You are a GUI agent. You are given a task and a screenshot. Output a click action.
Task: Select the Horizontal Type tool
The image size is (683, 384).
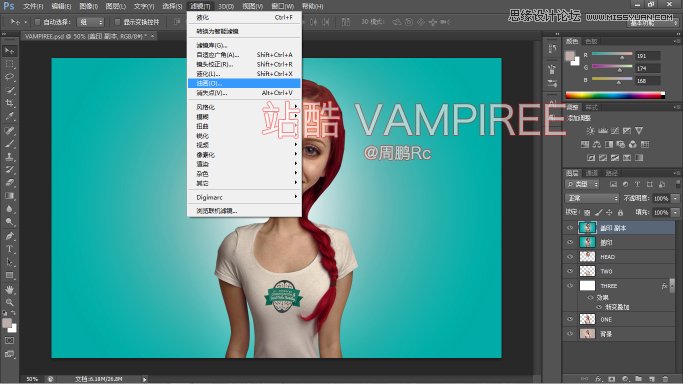[x=9, y=249]
